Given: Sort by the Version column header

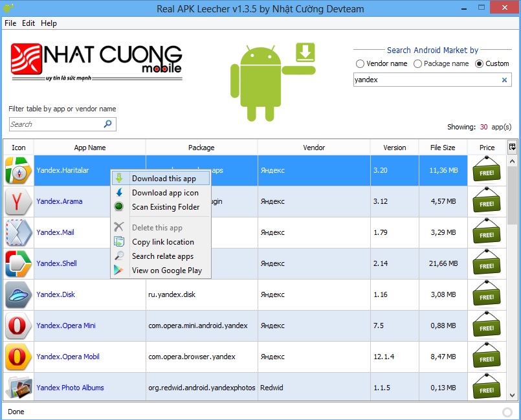Looking at the screenshot, I should [x=394, y=148].
